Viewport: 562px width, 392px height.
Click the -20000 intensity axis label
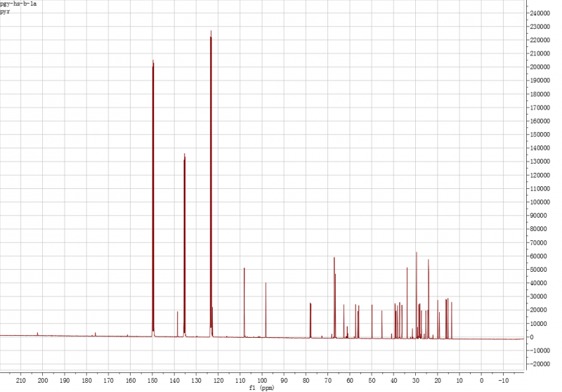(540, 364)
